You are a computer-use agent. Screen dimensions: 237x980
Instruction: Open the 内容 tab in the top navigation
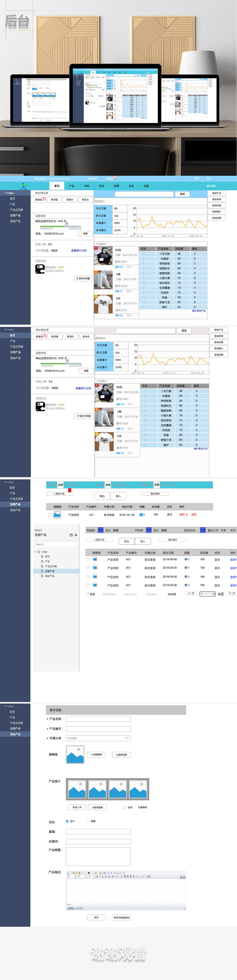[87, 186]
